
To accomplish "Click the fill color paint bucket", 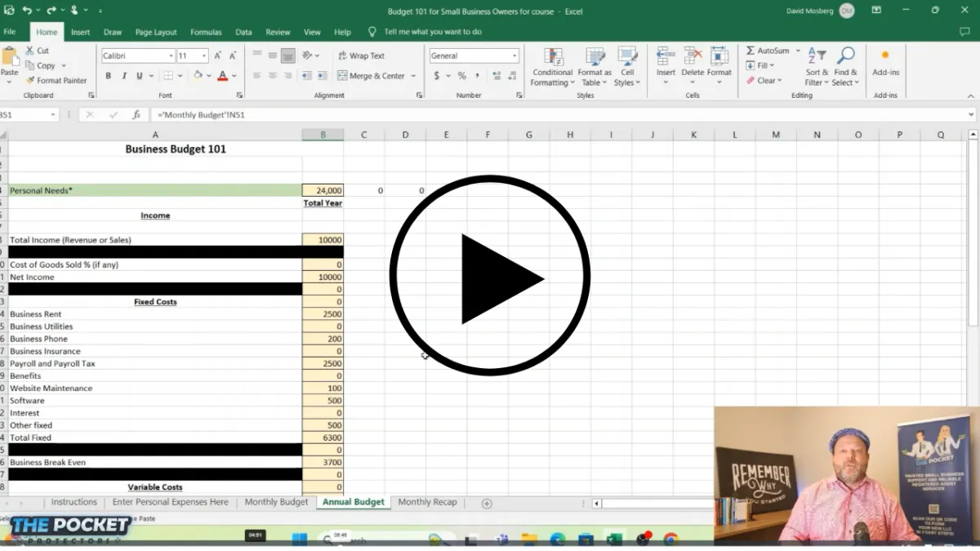I will tap(198, 76).
